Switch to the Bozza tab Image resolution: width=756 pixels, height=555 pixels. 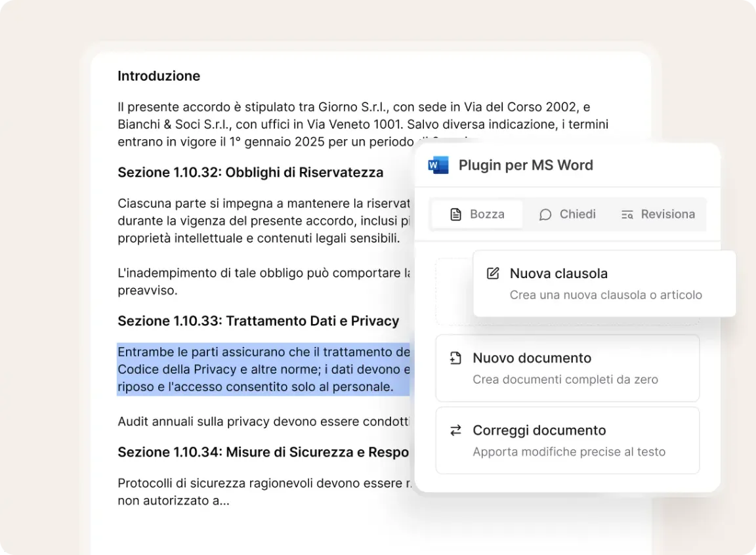477,215
